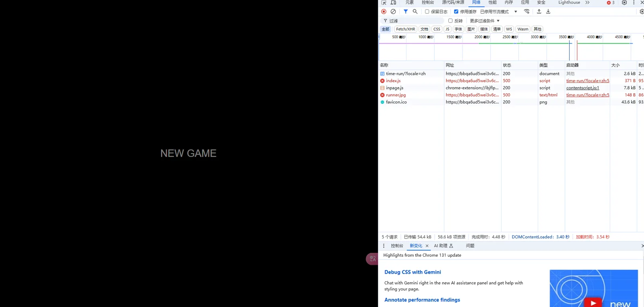Viewport: 644px width, 307px height.
Task: Open the 问题 drawer tab
Action: [470, 246]
